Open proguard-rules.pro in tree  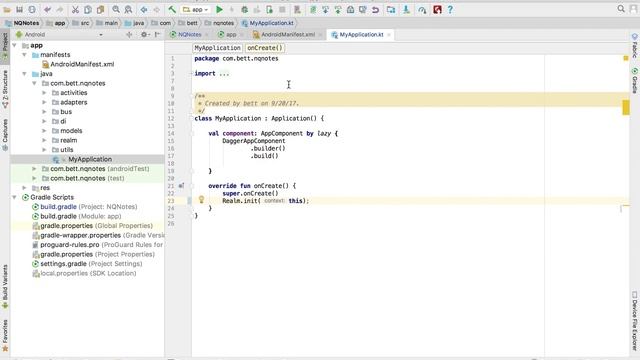[x=98, y=245]
